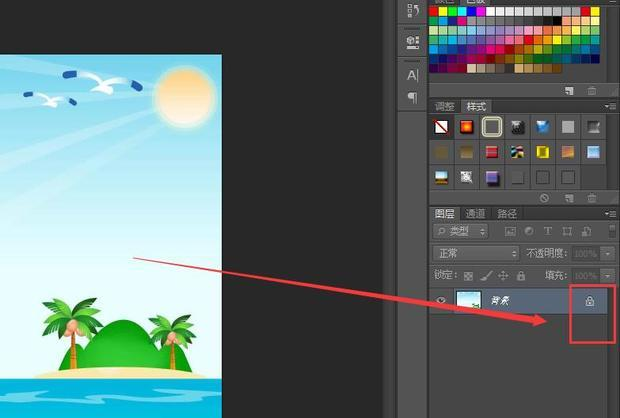Click the trash icon in the Styles panel
The image size is (620, 418).
(591, 198)
